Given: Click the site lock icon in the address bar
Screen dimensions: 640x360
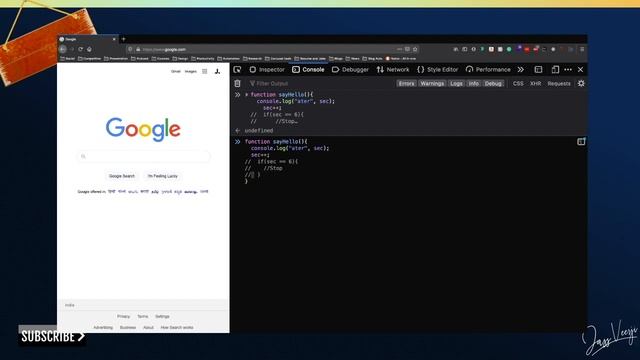Looking at the screenshot, I should (138, 49).
